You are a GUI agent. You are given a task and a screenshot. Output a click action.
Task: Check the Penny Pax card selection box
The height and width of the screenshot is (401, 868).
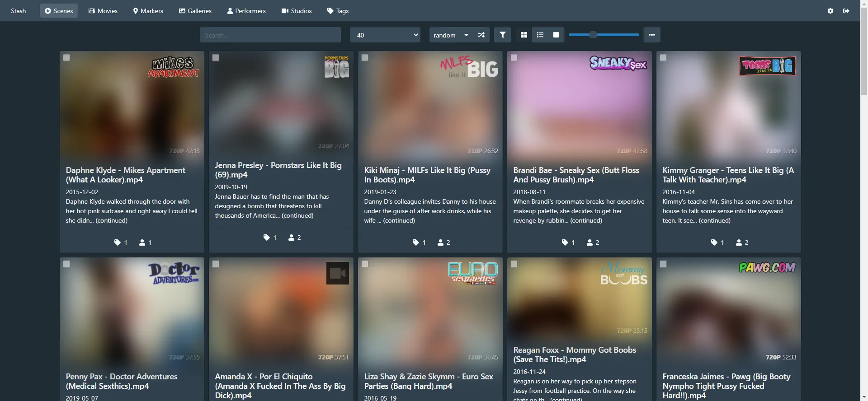pos(66,264)
